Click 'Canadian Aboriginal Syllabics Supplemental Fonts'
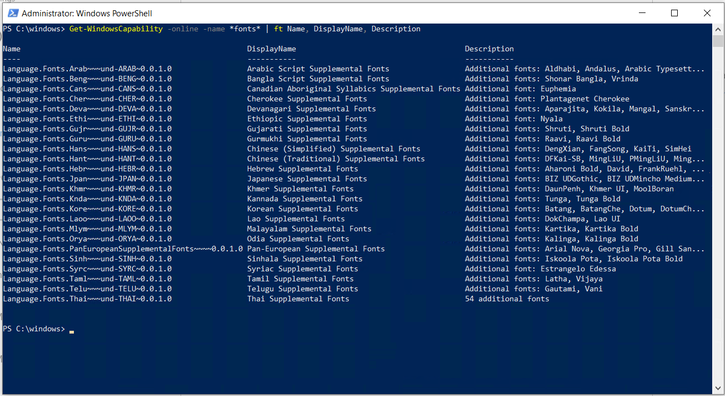 tap(354, 89)
